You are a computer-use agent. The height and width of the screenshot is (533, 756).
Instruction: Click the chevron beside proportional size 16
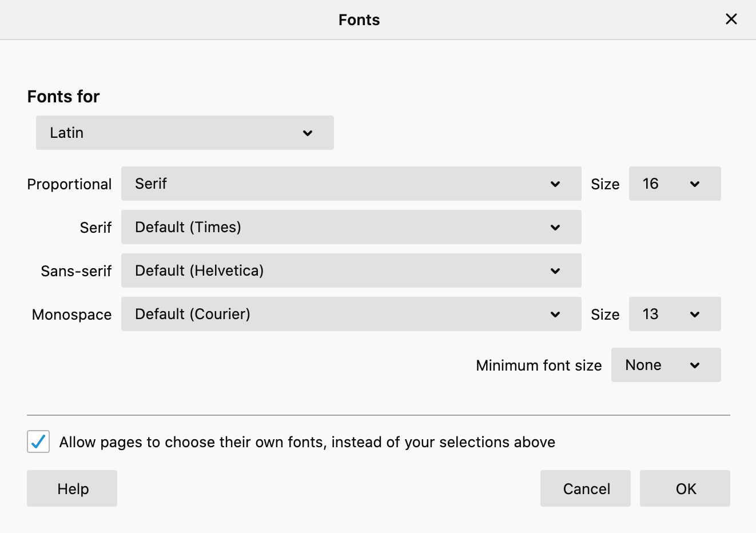pos(695,184)
